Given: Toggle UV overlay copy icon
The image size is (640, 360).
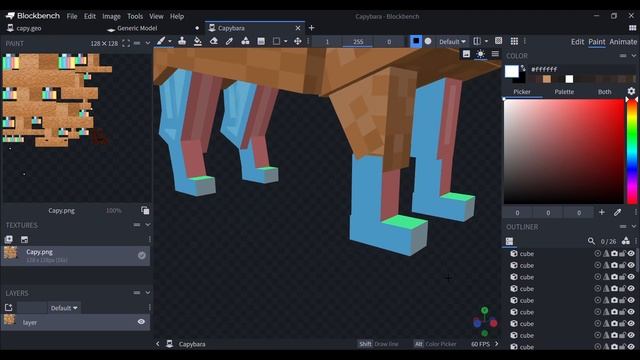Looking at the screenshot, I should pyautogui.click(x=145, y=210).
